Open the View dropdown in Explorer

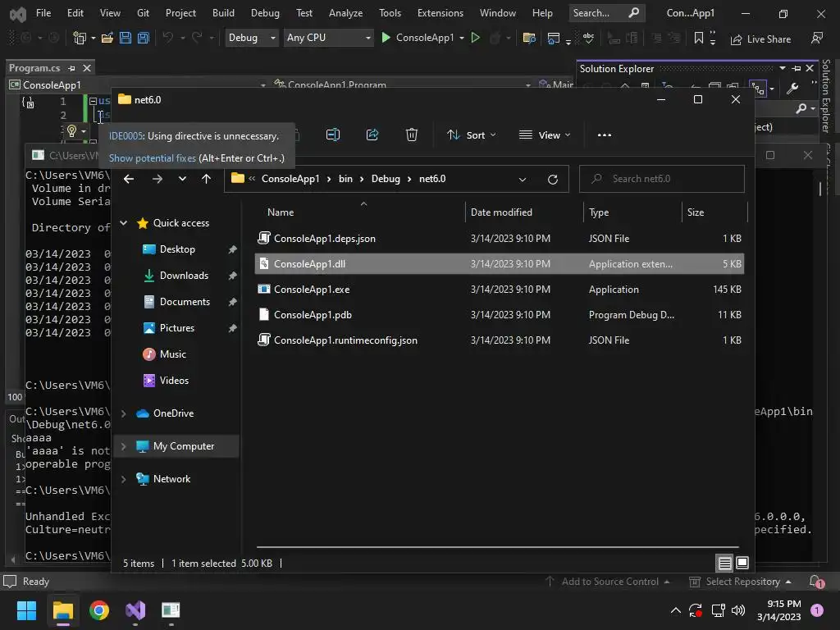pos(545,135)
